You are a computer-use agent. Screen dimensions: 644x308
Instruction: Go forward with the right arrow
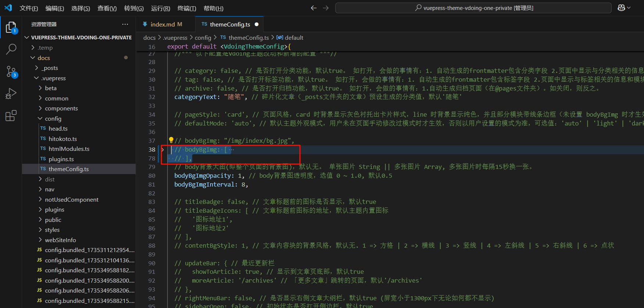[x=326, y=8]
